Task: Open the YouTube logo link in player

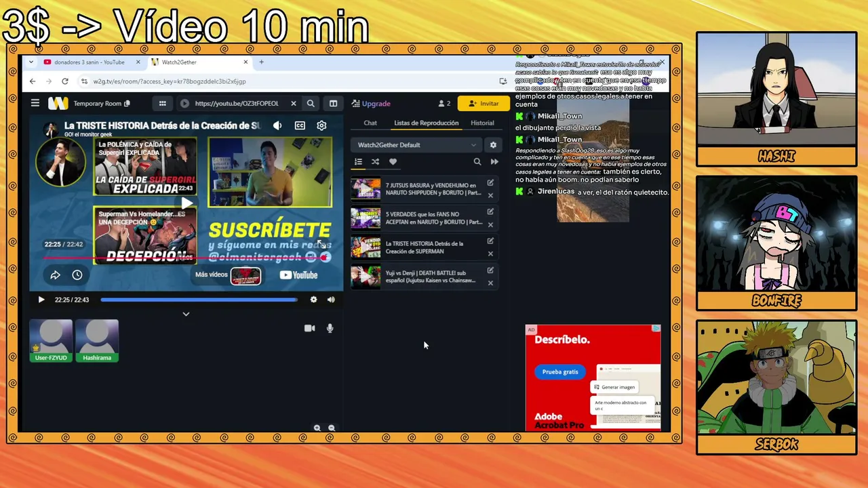Action: coord(298,275)
